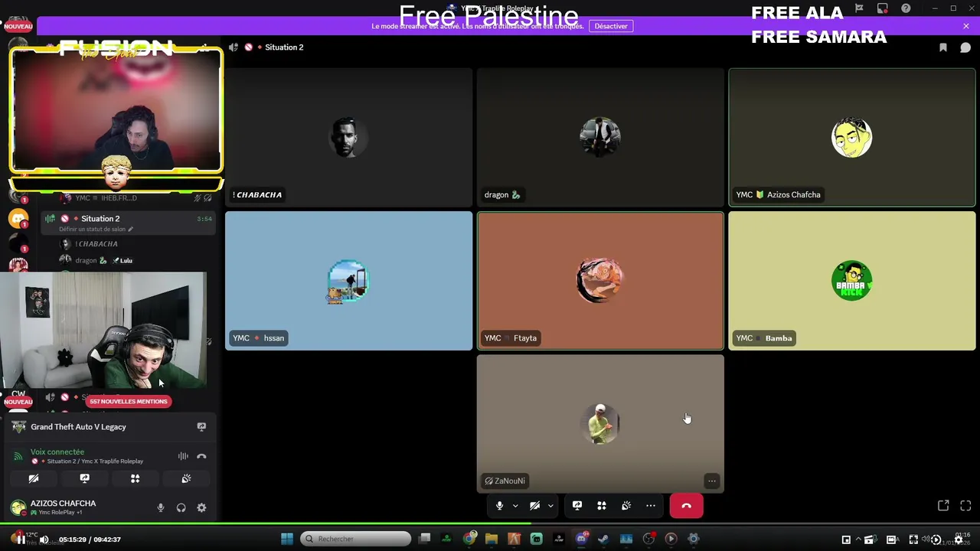Screen dimensions: 980x551
Task: Share your screen from call control bar
Action: (x=577, y=506)
